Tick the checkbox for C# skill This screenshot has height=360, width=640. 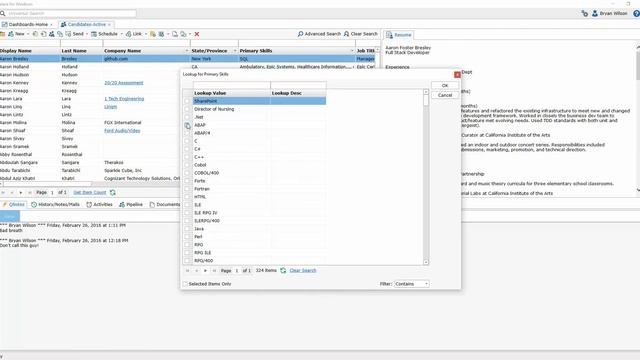click(187, 149)
